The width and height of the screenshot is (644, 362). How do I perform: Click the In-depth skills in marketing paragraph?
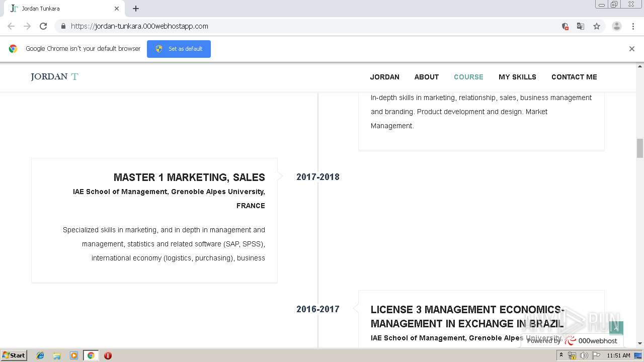[481, 112]
